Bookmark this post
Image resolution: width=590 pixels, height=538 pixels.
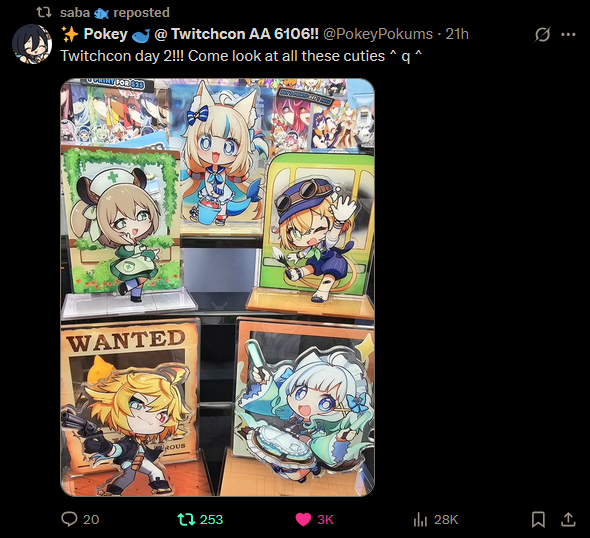[x=538, y=520]
